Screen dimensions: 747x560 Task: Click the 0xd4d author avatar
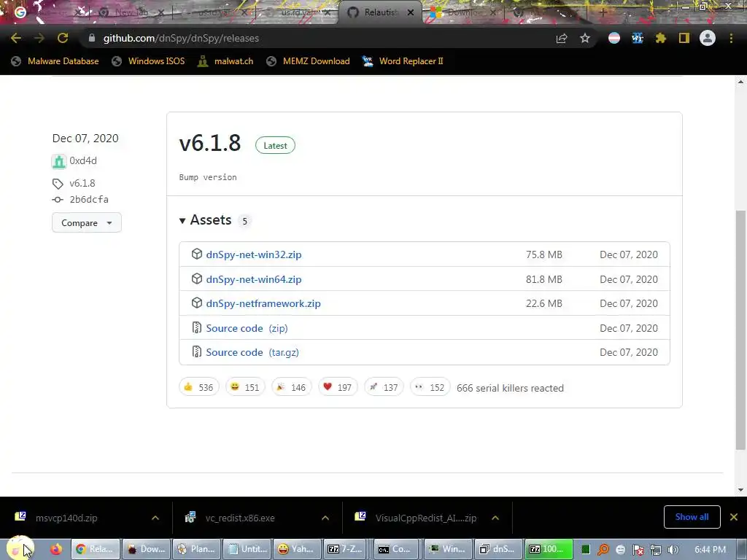[x=58, y=161]
